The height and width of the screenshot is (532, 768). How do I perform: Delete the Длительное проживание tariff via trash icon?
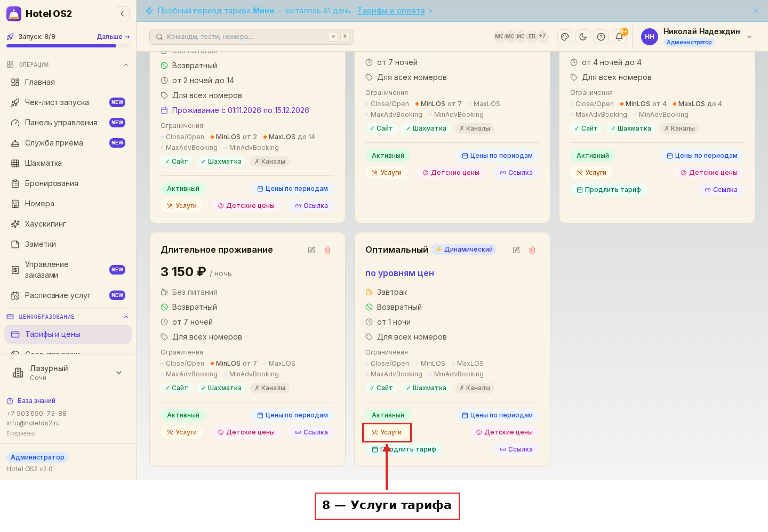click(327, 250)
